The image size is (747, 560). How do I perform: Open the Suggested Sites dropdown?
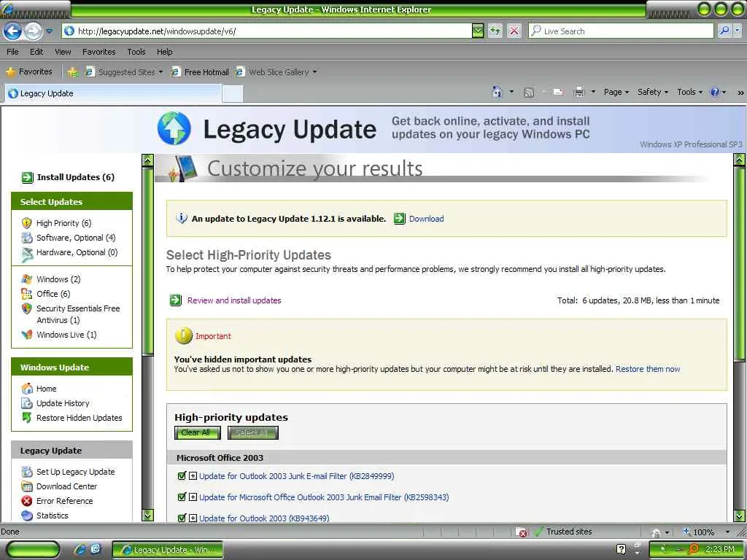click(x=161, y=72)
